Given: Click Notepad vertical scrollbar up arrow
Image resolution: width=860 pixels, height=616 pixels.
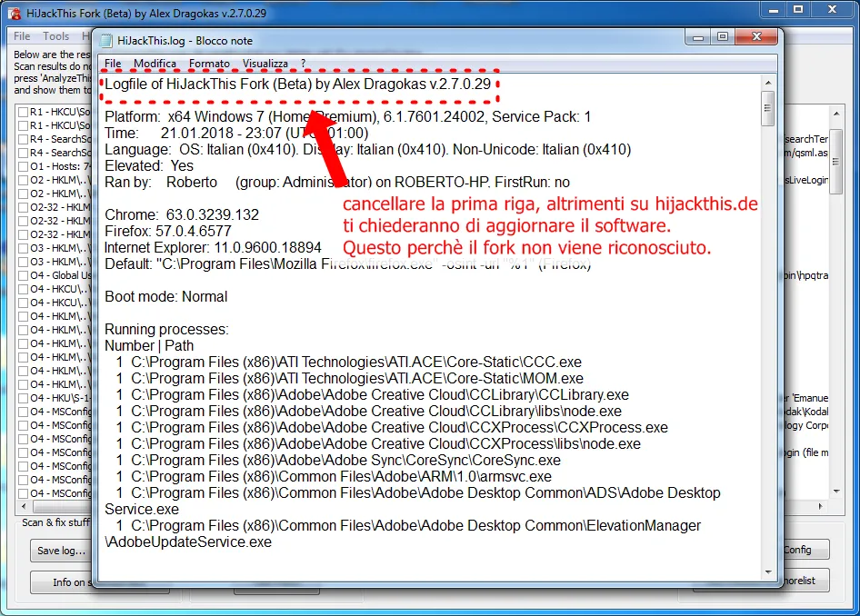Looking at the screenshot, I should pos(768,83).
